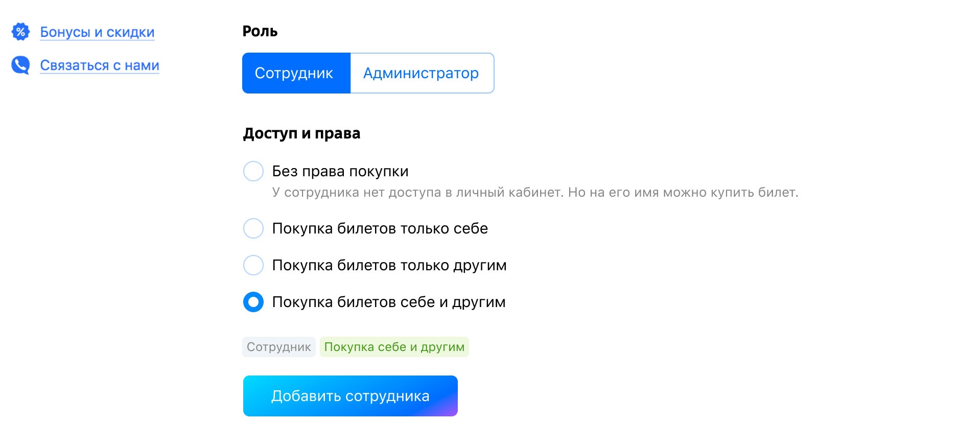Click label text Покупка билетов себе и другим
The height and width of the screenshot is (445, 980).
click(x=389, y=302)
